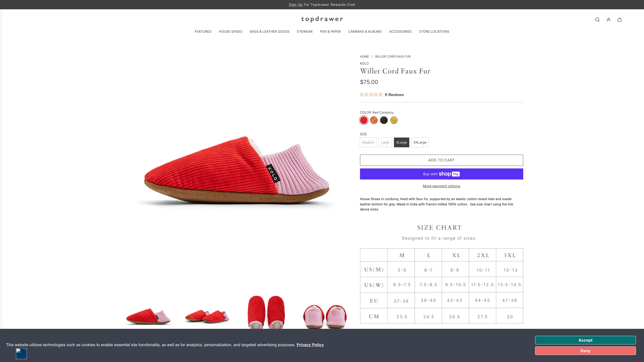Click the small icon below cookie message

point(21,353)
